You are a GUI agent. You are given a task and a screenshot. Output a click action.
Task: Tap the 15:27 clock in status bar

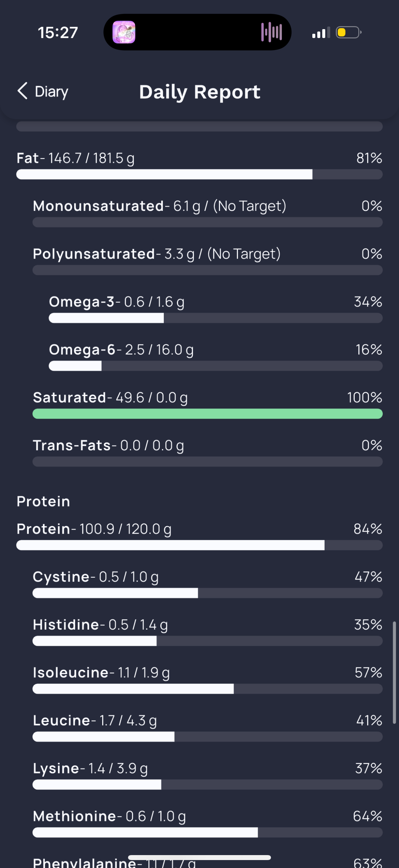(x=58, y=33)
